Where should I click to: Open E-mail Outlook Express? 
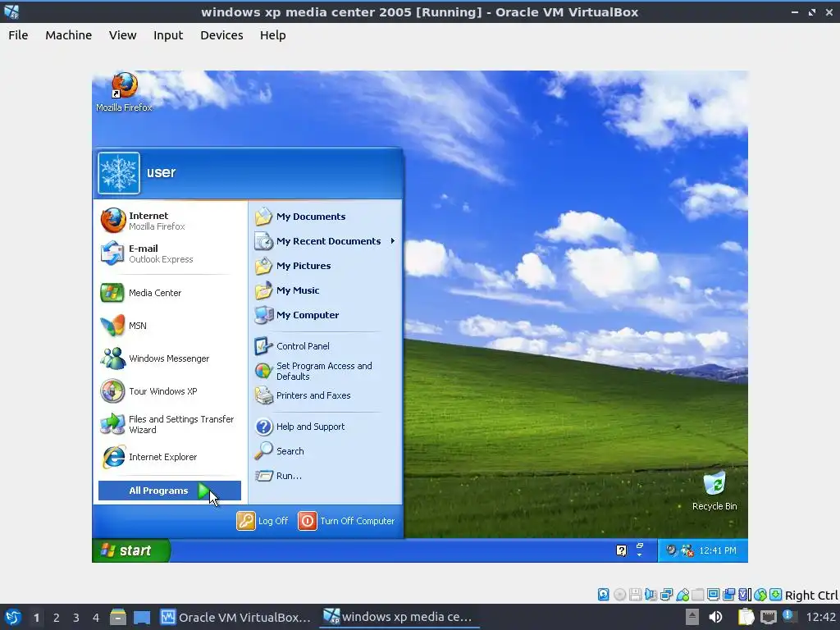point(169,253)
